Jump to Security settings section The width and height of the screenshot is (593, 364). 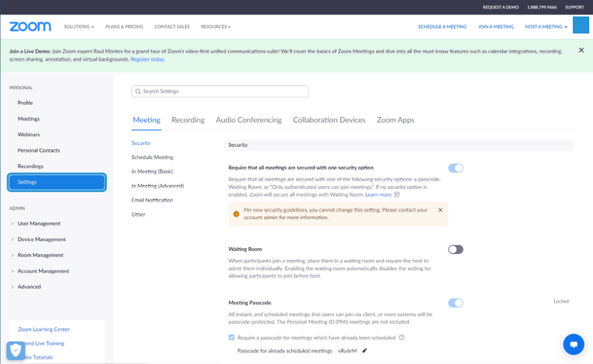(x=141, y=143)
